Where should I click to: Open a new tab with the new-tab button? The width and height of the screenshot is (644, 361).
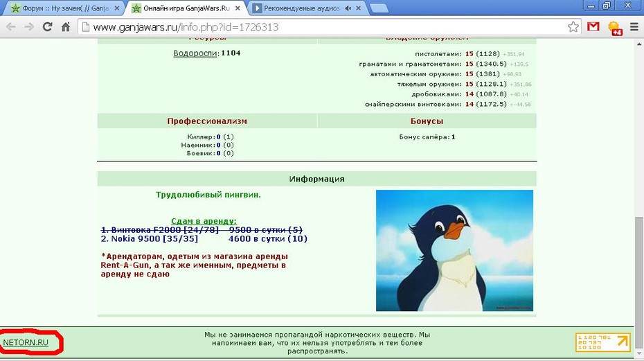point(379,8)
